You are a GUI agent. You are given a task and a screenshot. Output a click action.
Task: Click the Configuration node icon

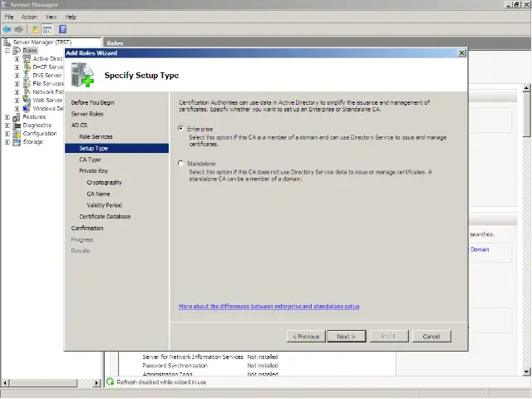pos(17,134)
